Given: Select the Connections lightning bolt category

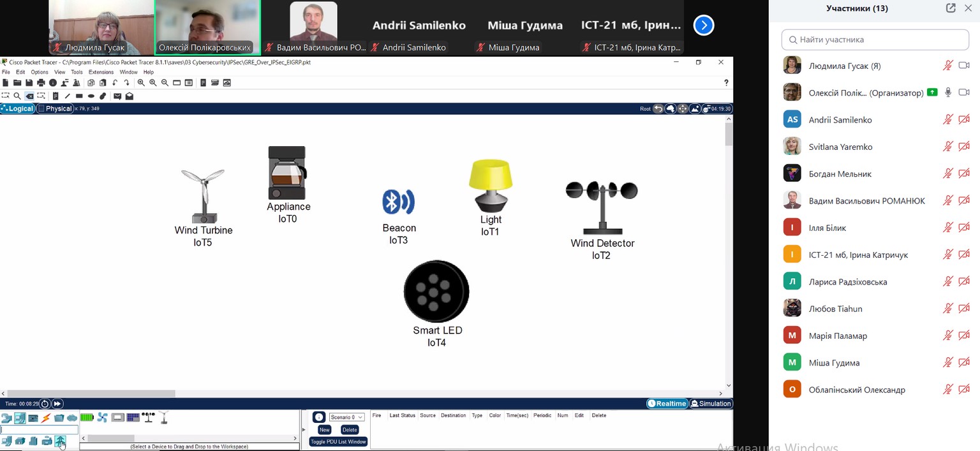Looking at the screenshot, I should coord(46,418).
